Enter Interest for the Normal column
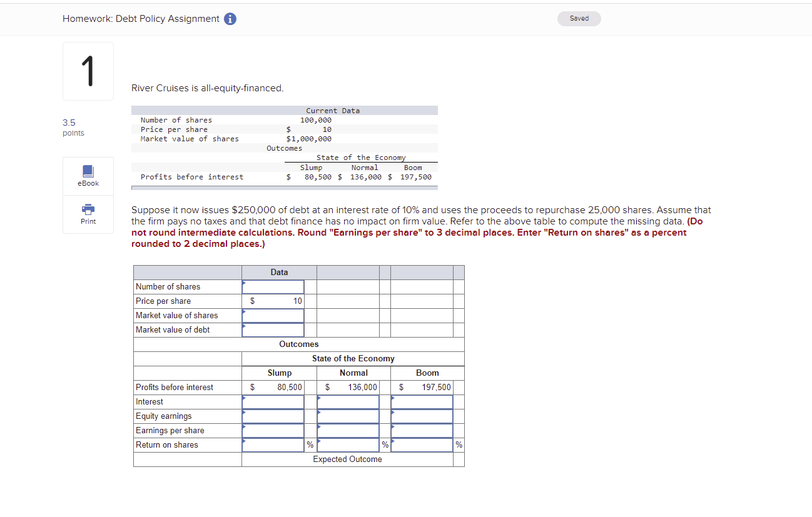The width and height of the screenshot is (812, 517). [x=348, y=401]
